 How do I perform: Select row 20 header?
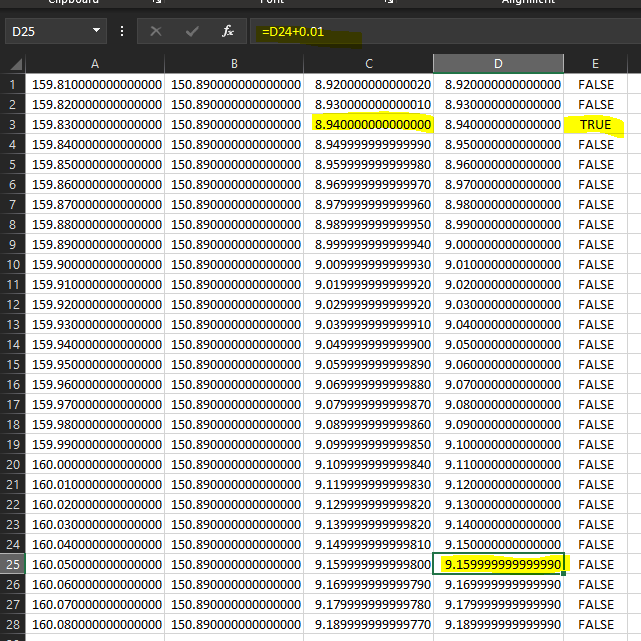[x=13, y=464]
